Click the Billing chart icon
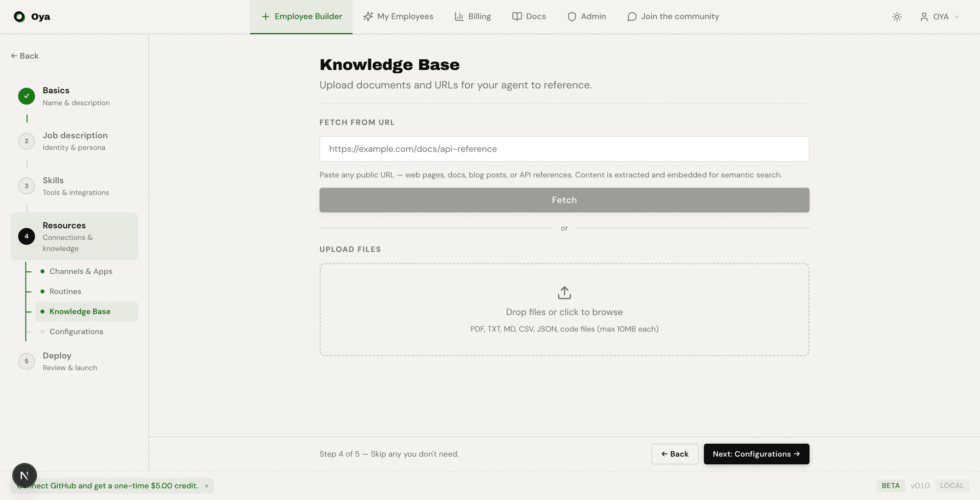980x500 pixels. pos(459,16)
